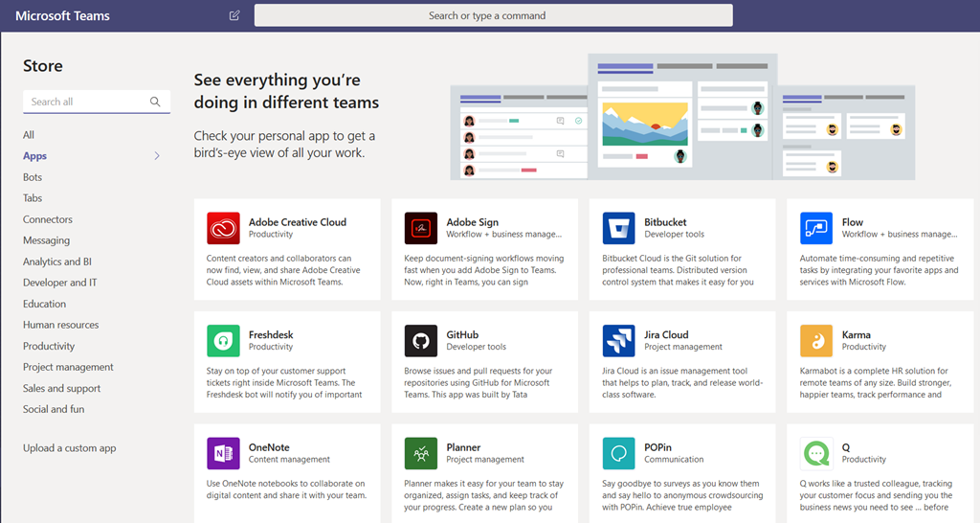Viewport: 980px width, 523px height.
Task: Click the Adobe Creative Cloud app icon
Action: pyautogui.click(x=223, y=228)
